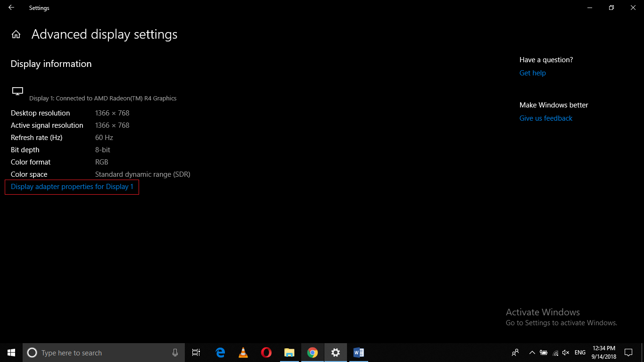
Task: Open VLC media player from the taskbar
Action: point(243,352)
